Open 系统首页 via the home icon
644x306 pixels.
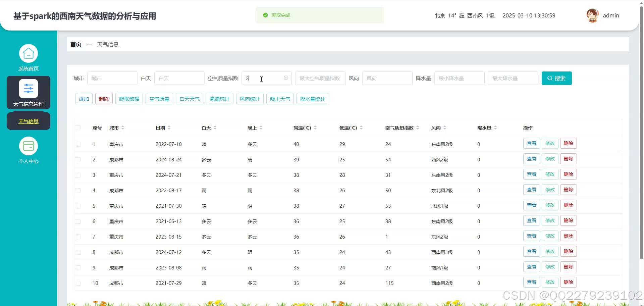click(x=28, y=54)
